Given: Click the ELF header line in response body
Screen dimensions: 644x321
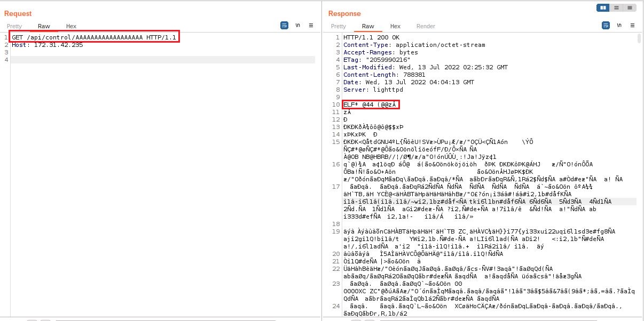Looking at the screenshot, I should point(371,105).
